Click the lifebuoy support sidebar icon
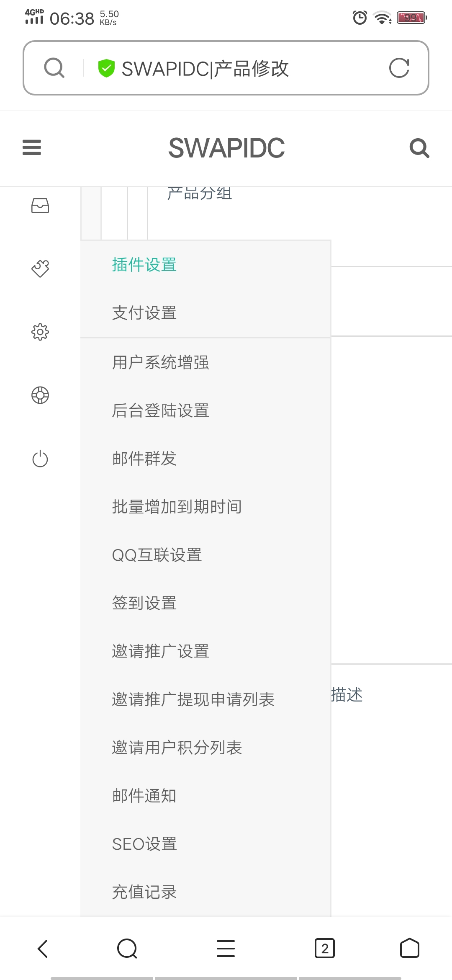This screenshot has height=980, width=452. coord(40,395)
